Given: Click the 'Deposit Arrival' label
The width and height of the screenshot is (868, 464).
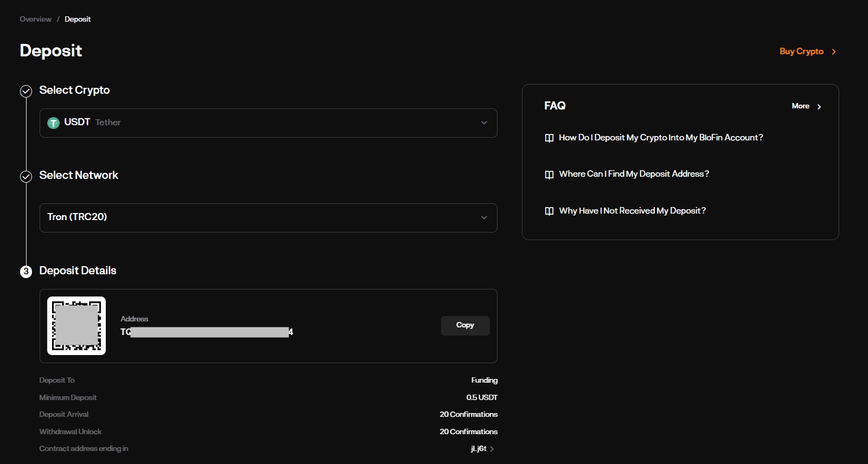Looking at the screenshot, I should click(64, 415).
